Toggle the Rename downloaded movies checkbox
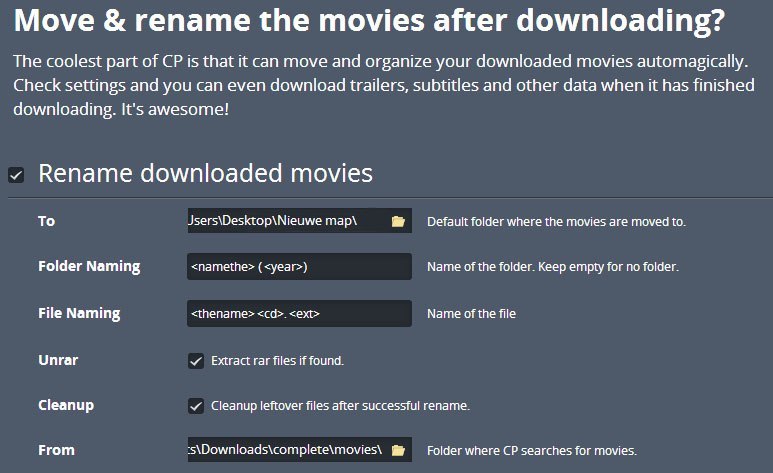 (x=16, y=175)
